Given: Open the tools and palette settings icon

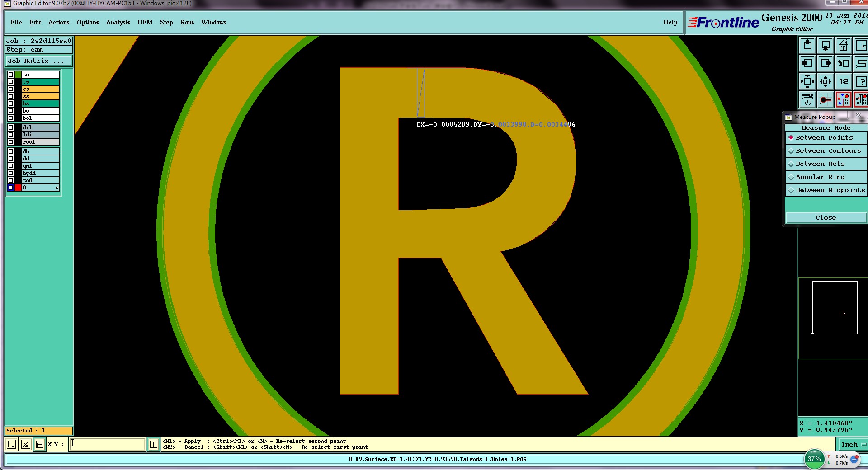Looking at the screenshot, I should coord(807,99).
